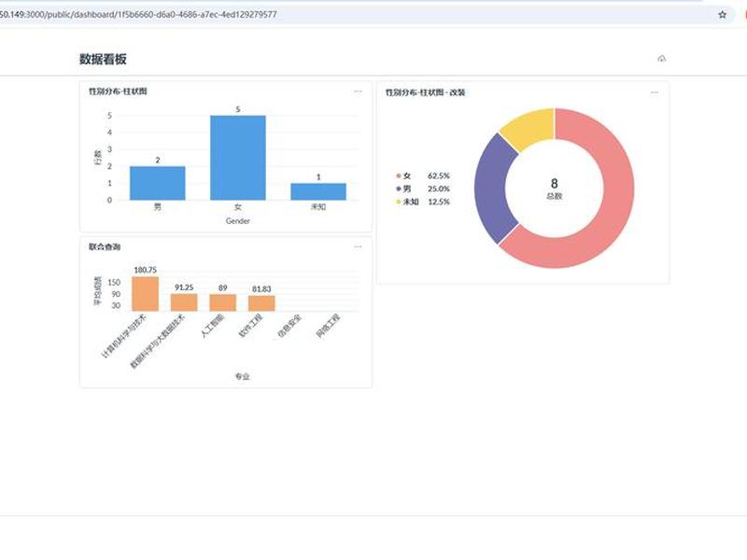This screenshot has width=747, height=560.
Task: Click the 联合查询 card title
Action: point(105,246)
